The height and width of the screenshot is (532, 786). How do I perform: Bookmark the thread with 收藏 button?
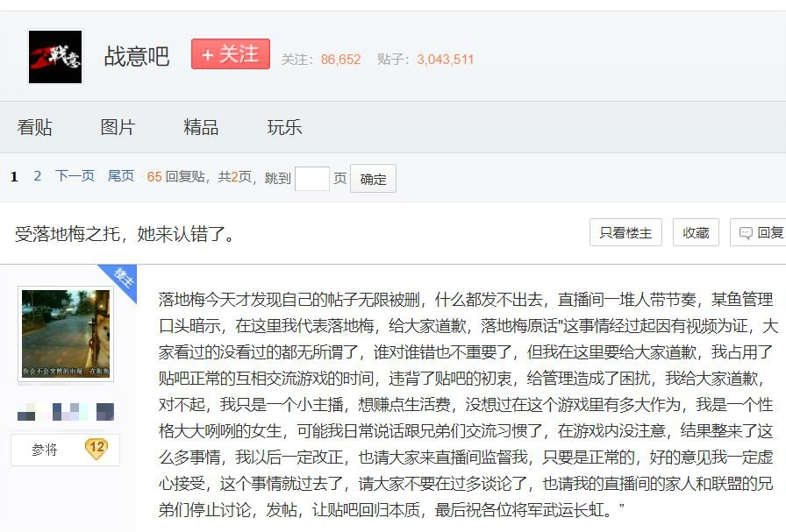(x=696, y=232)
